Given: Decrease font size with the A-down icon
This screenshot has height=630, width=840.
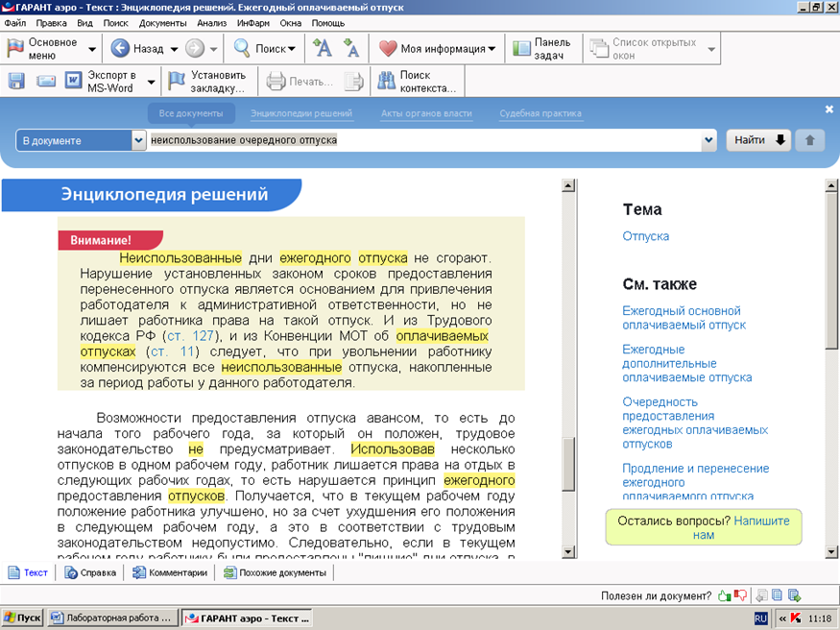Looking at the screenshot, I should click(351, 48).
